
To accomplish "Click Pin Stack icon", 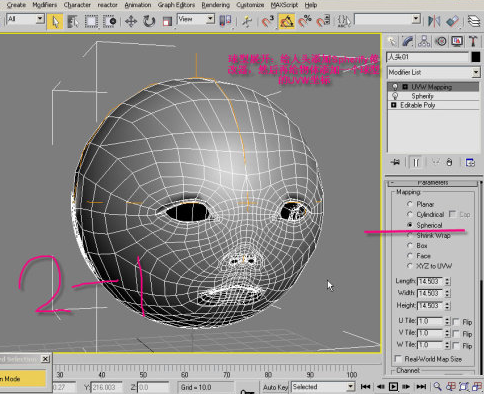I will coord(396,162).
